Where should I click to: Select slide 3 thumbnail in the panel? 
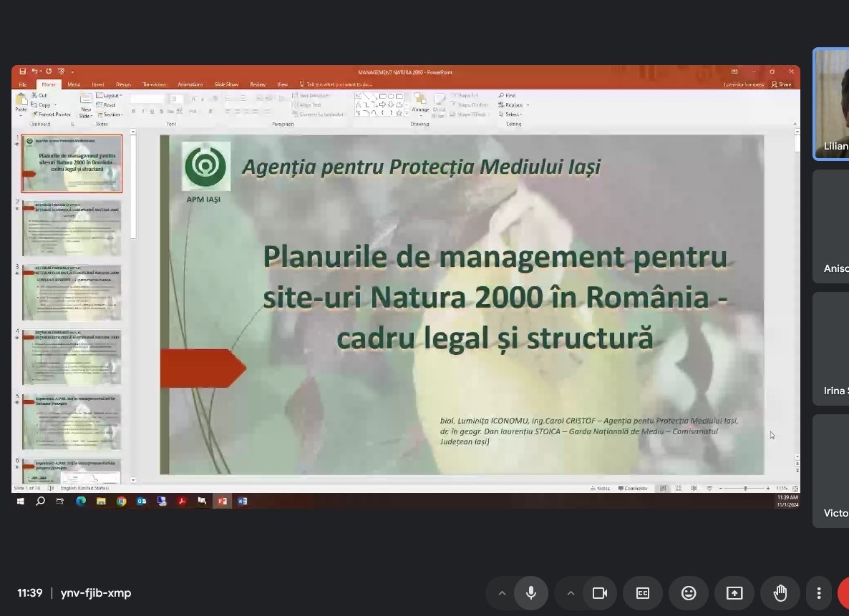(x=72, y=293)
